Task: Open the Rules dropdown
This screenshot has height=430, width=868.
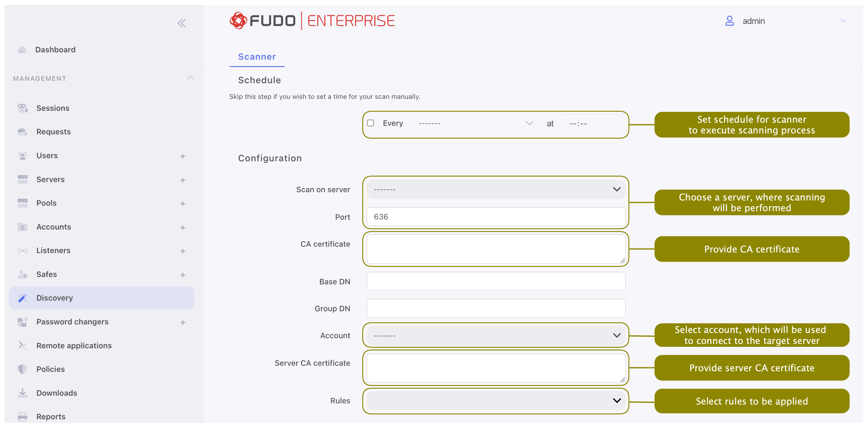Action: pyautogui.click(x=496, y=401)
